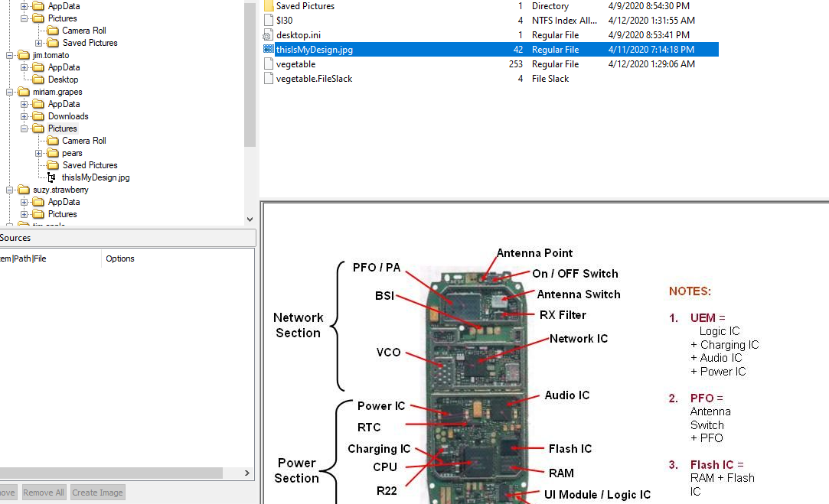Click sources list horizontal scrollbar right arrow
The image size is (829, 504).
tap(247, 473)
